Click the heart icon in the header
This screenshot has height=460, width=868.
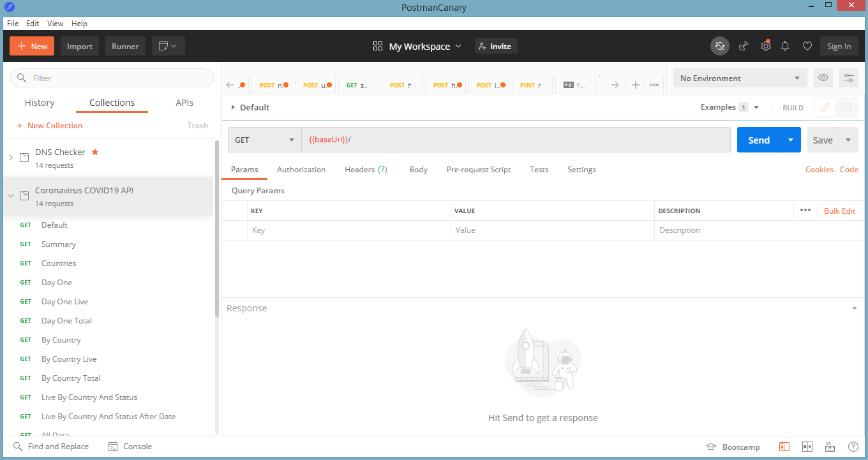click(807, 46)
